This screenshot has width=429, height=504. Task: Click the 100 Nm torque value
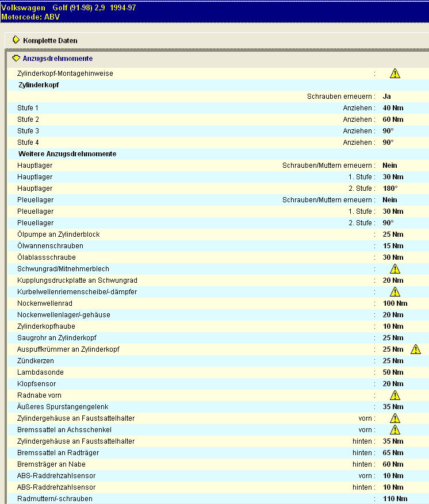[394, 303]
